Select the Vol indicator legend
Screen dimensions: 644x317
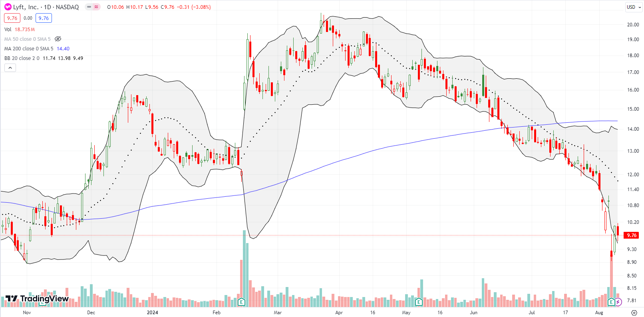coord(8,29)
